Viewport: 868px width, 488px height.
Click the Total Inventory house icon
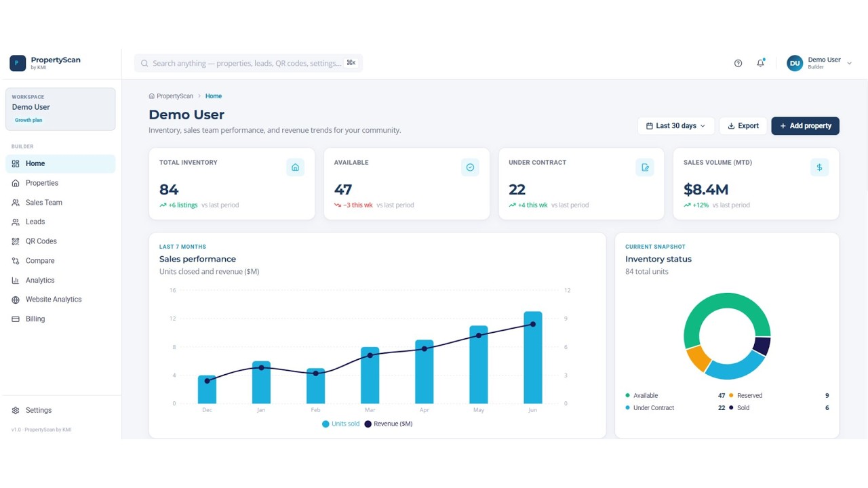(x=295, y=167)
